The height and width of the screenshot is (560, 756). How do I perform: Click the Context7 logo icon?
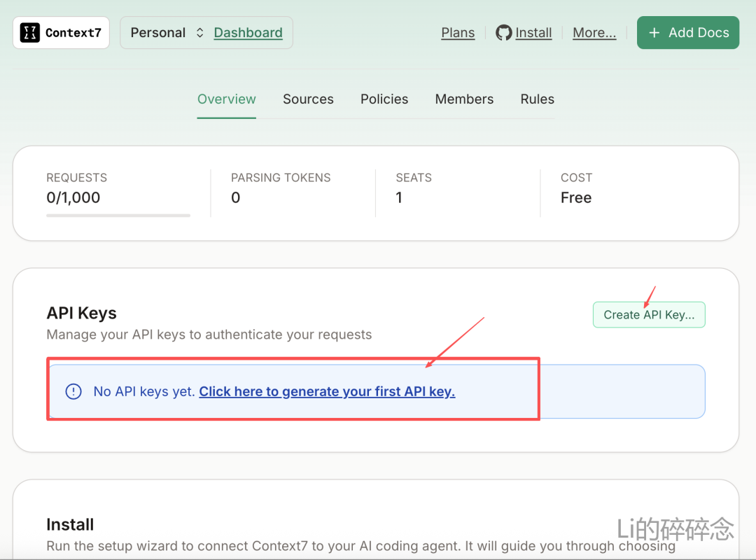click(30, 33)
